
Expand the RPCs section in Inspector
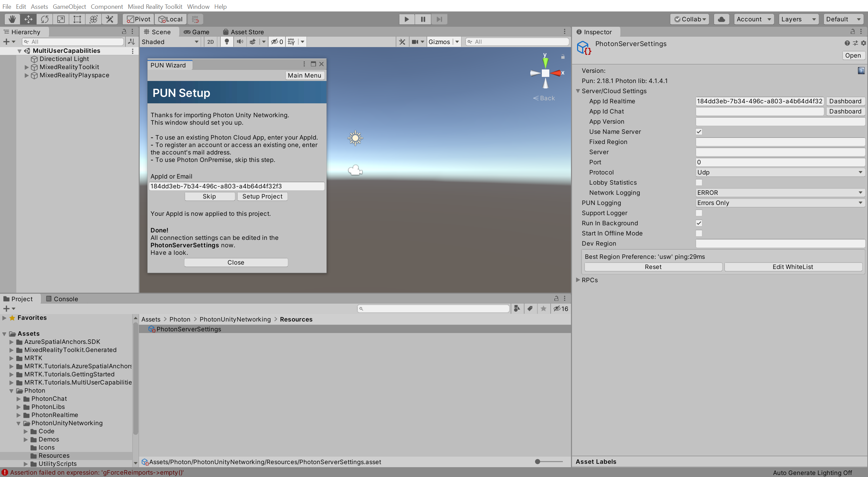[578, 280]
